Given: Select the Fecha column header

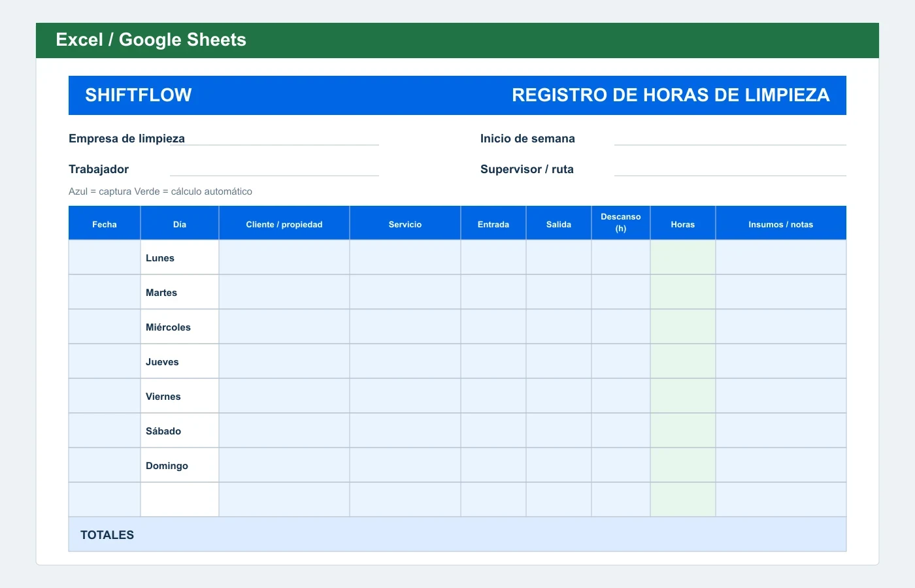Looking at the screenshot, I should tap(105, 223).
